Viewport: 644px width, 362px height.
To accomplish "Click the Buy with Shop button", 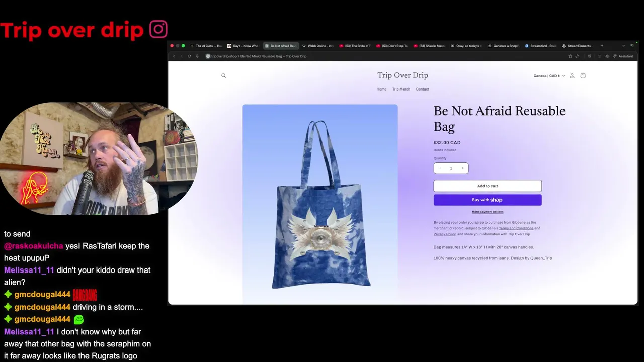I will 488,200.
